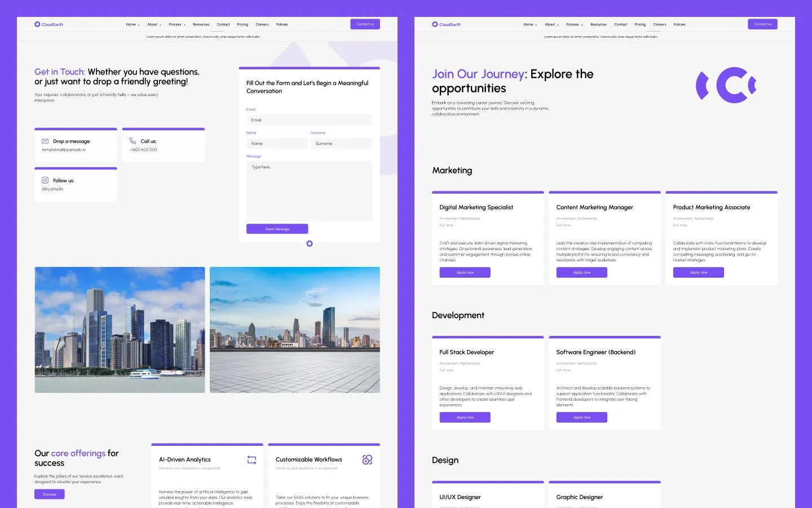Click Instagram icon in Follow us card
Image resolution: width=812 pixels, height=508 pixels.
[45, 180]
